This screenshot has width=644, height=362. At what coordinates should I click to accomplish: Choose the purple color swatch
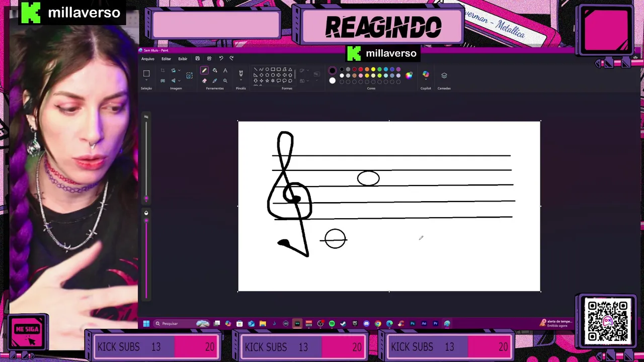(x=398, y=69)
